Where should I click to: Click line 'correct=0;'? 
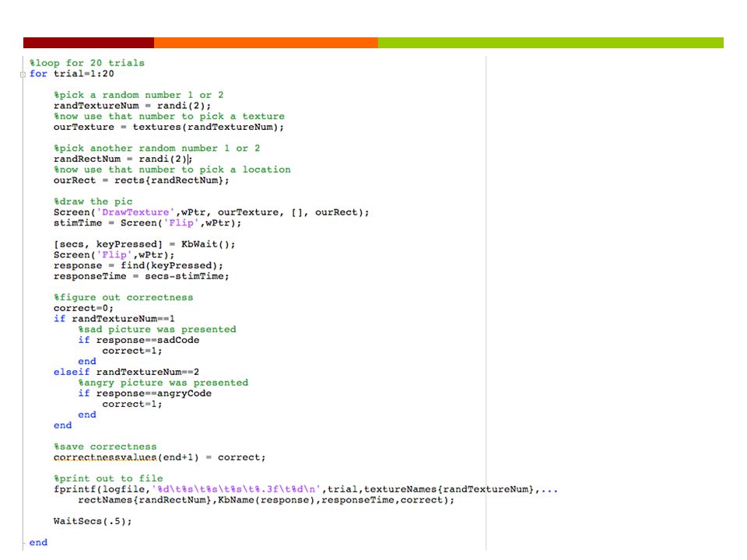[83, 308]
